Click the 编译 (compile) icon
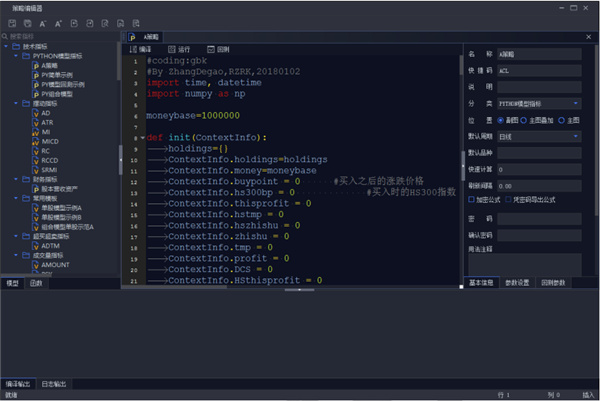The width and height of the screenshot is (600, 401). [x=133, y=48]
